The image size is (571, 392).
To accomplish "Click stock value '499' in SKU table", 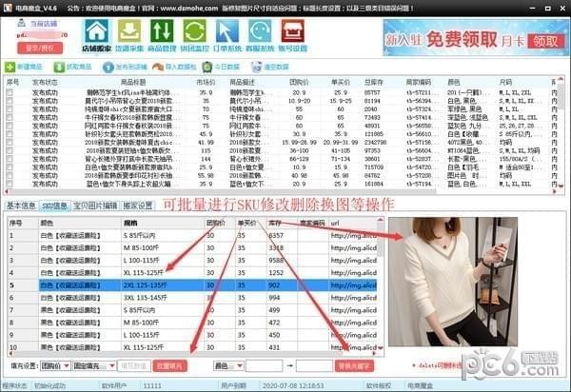I will pos(274,310).
